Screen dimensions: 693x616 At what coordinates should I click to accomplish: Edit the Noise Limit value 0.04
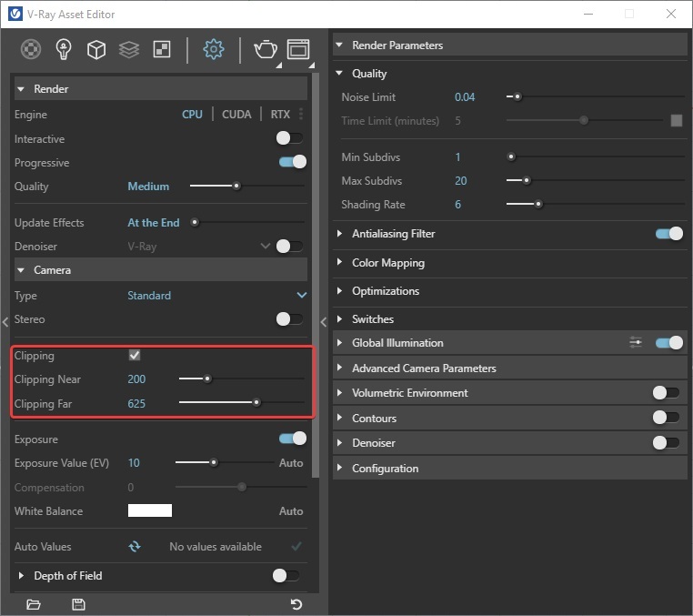[x=465, y=96]
